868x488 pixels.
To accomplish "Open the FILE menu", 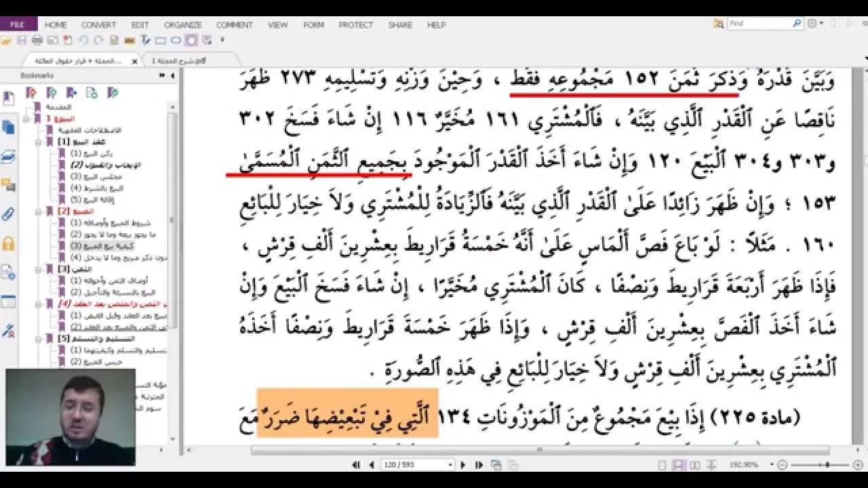I will click(18, 24).
